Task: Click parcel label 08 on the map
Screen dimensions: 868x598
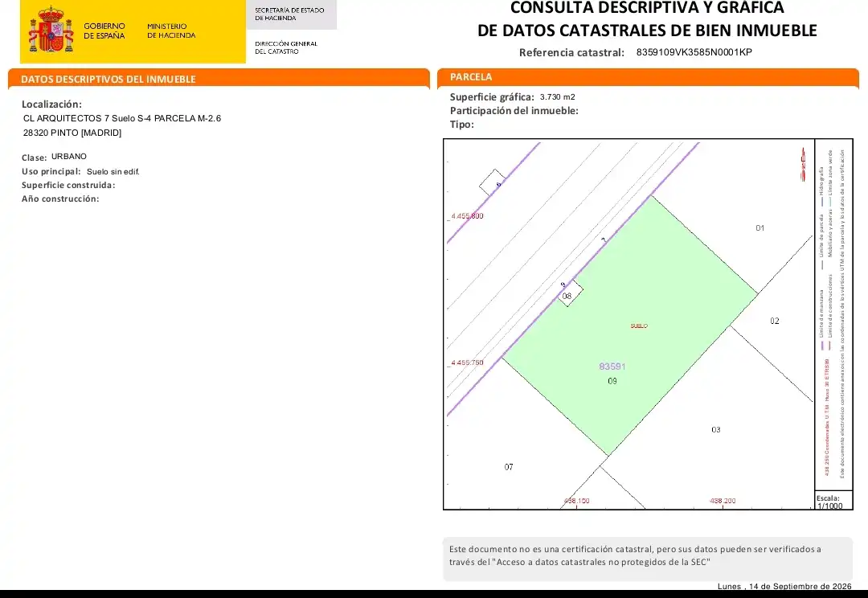Action: tap(567, 297)
